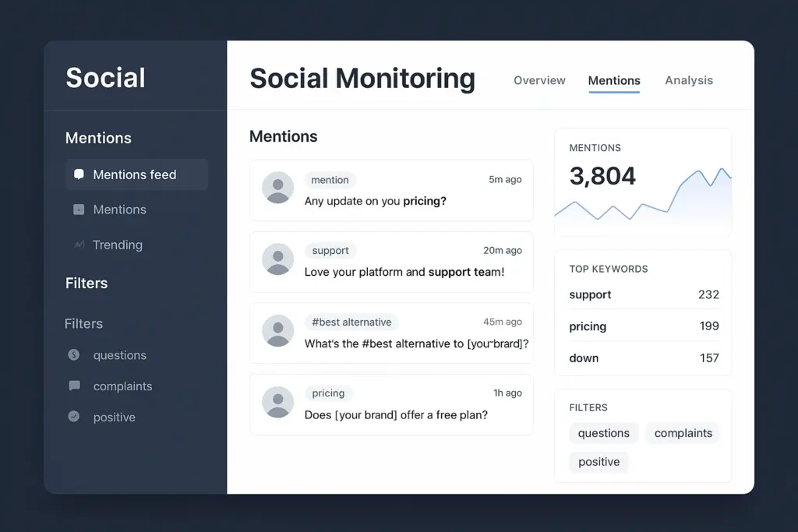Screen dimensions: 798x532
Task: Click the bold 'Filters' section heading in sidebar
Action: coord(87,283)
